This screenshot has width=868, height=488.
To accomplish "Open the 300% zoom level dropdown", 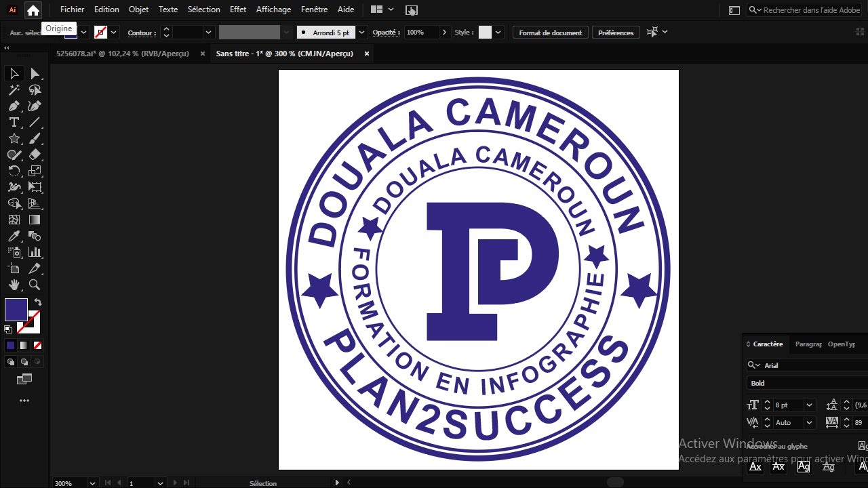I will click(92, 483).
